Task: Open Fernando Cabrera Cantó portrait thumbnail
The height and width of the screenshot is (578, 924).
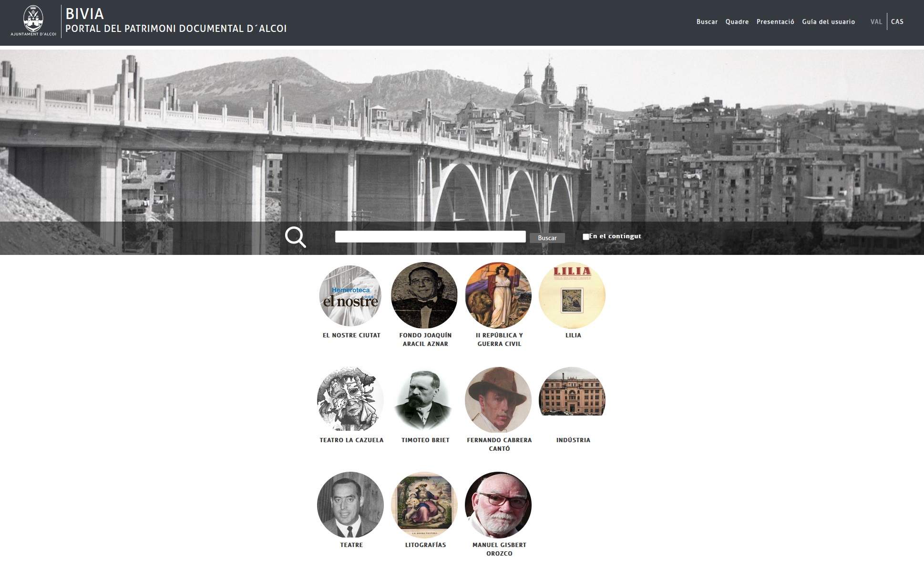Action: coord(498,399)
